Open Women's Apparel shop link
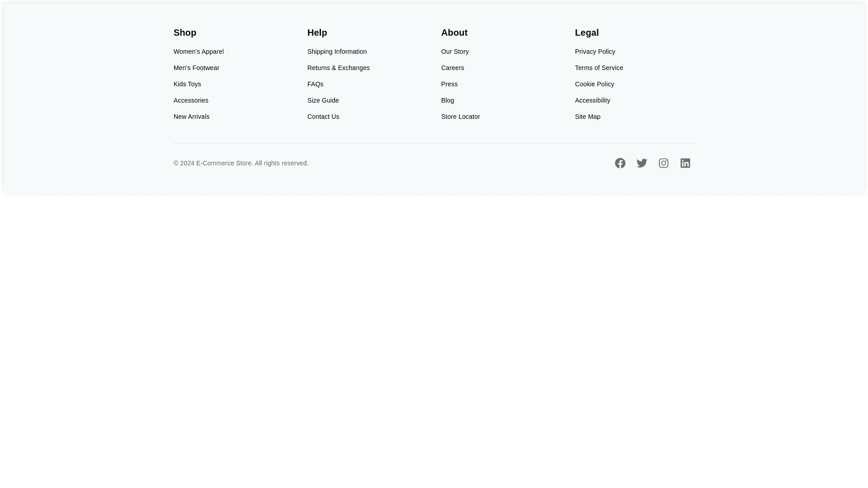868x488 pixels. pos(198,52)
